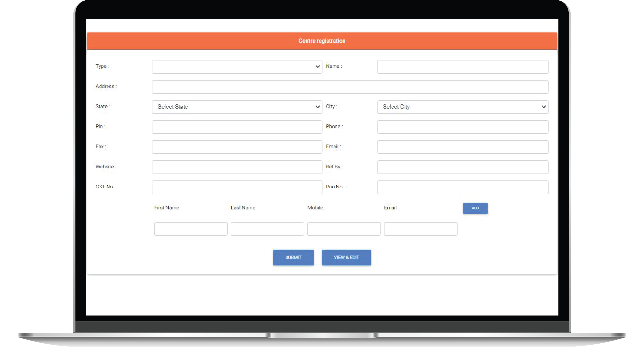
Task: Open VIEW & EDIT
Action: (x=346, y=257)
